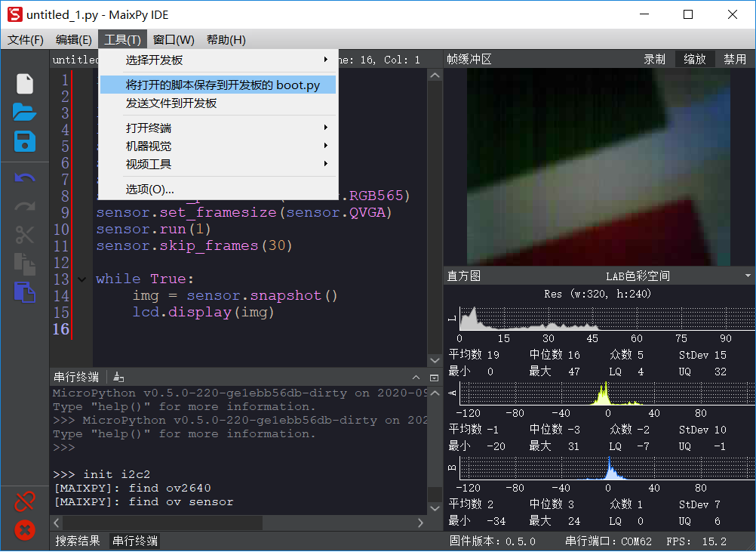The width and height of the screenshot is (756, 552).
Task: Click the Open File folder icon
Action: tap(25, 112)
